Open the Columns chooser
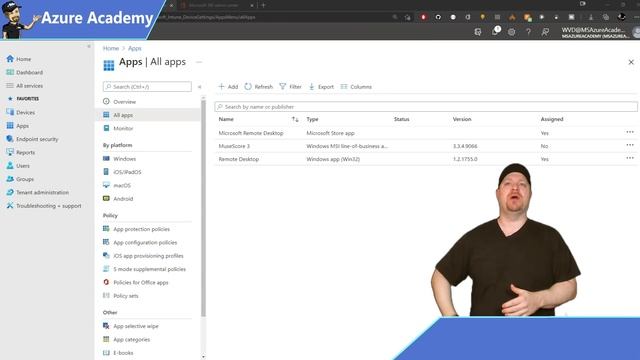This screenshot has height=360, width=640. pos(356,87)
